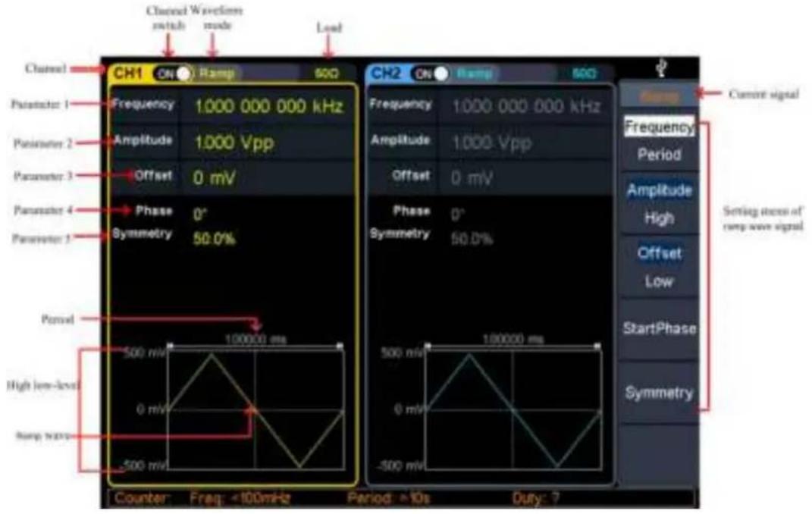The width and height of the screenshot is (812, 514).
Task: Click the USB icon at top right
Action: (660, 67)
